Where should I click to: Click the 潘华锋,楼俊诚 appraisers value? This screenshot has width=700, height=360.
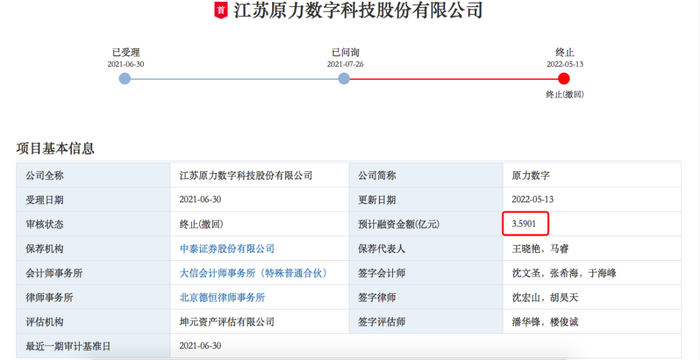545,322
